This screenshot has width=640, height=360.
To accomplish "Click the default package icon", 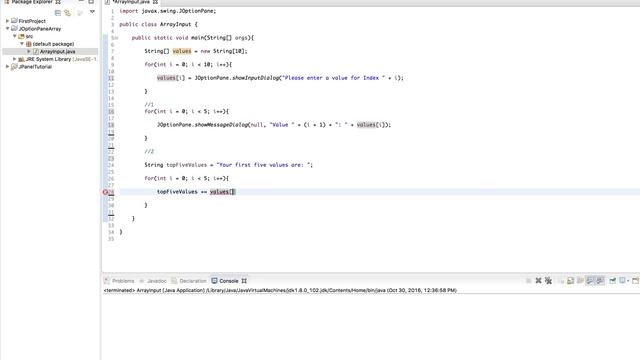I will [29, 44].
